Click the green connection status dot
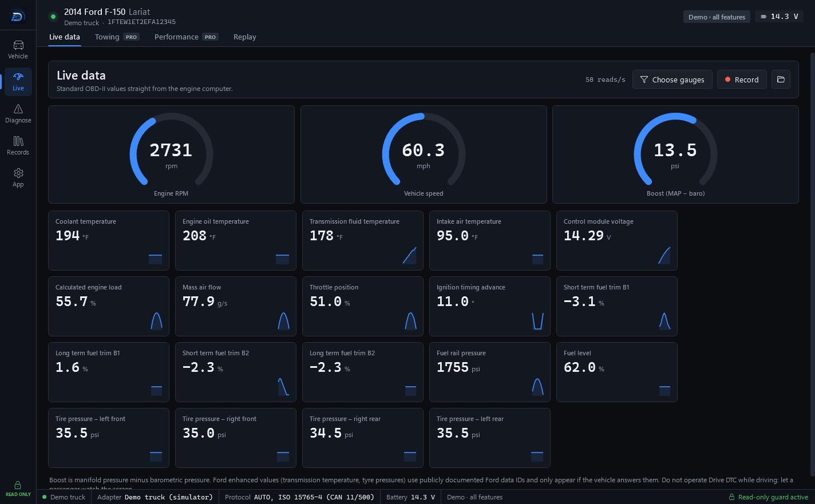The width and height of the screenshot is (815, 504). (53, 17)
